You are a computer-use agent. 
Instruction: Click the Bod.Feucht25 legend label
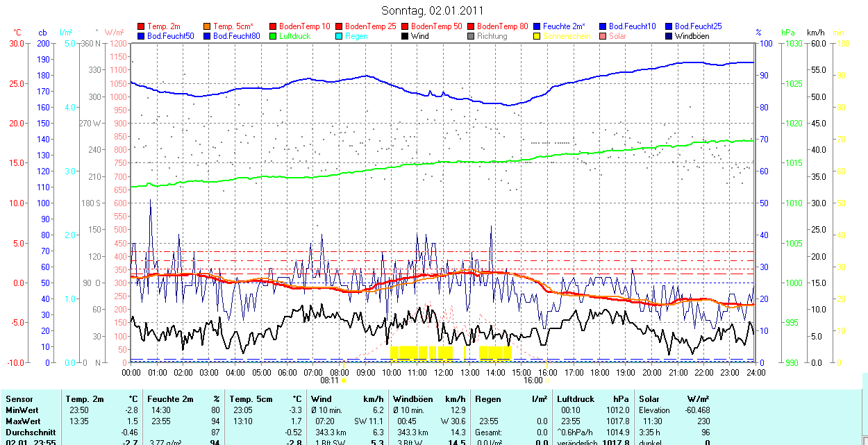698,26
